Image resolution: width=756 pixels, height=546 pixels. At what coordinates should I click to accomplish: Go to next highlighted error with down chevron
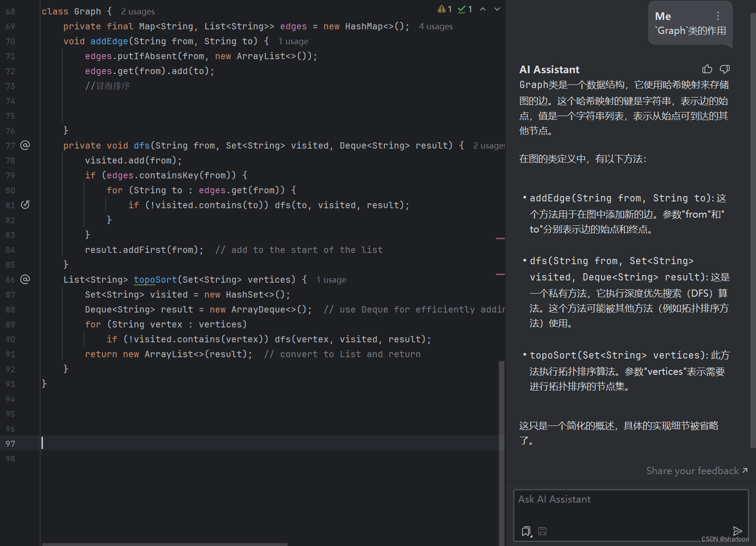pos(497,9)
